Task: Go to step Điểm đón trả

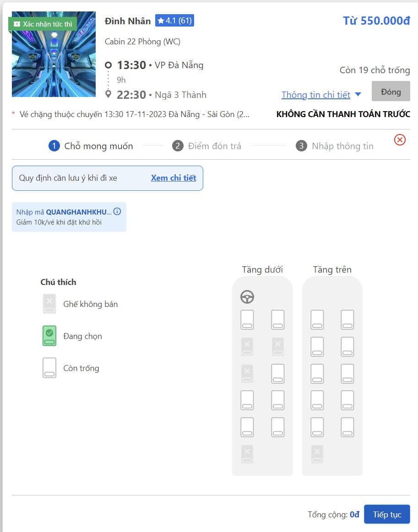Action: 207,146
